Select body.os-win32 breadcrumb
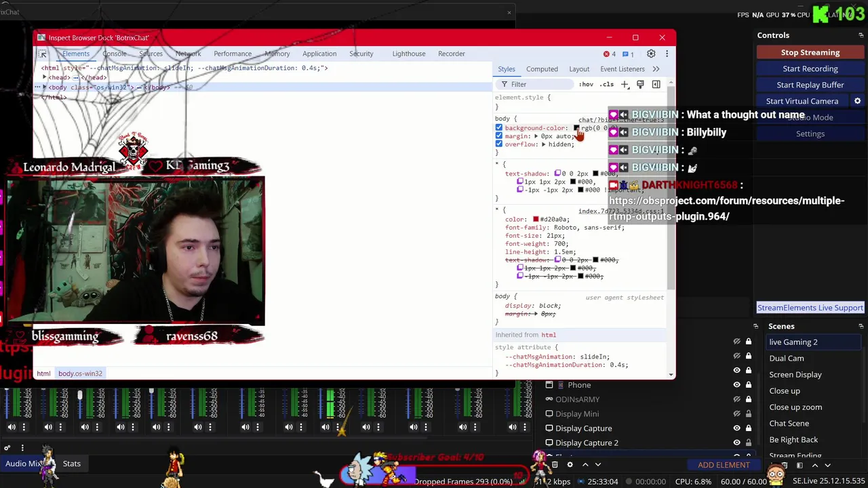This screenshot has width=868, height=488. point(80,373)
